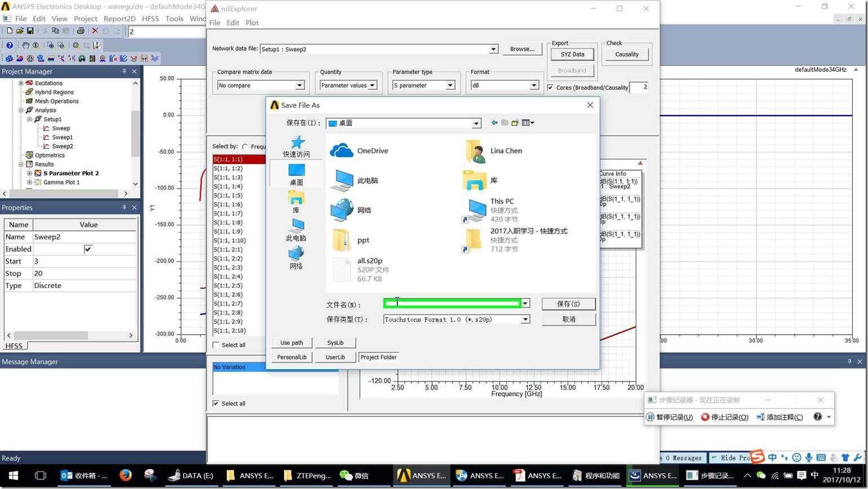Open the Format dropdown showing dB

pos(534,85)
